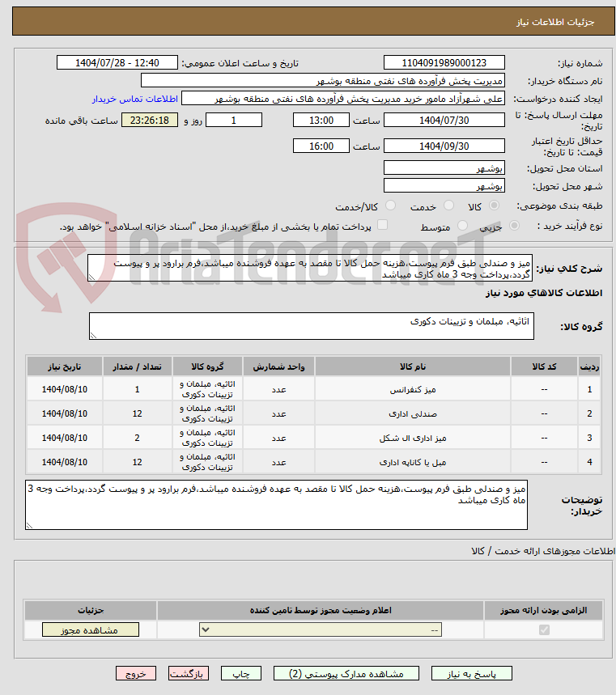This screenshot has width=616, height=695.
Task: Open the اعلام وضعیت مجوز dropdown
Action: 321,629
